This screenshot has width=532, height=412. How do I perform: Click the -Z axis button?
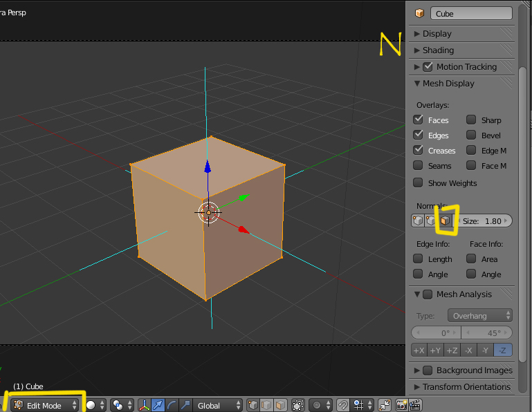[x=504, y=350]
